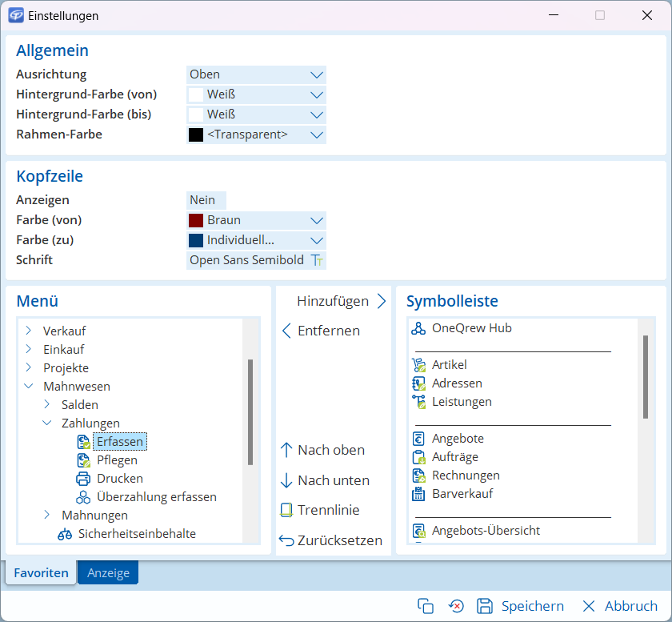This screenshot has height=622, width=672.
Task: Switch to the Anzeige tab
Action: [108, 573]
